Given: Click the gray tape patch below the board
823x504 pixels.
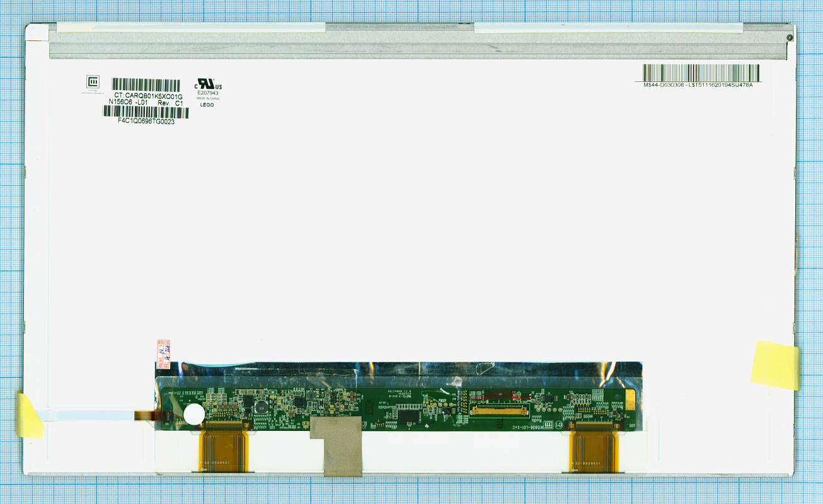Looking at the screenshot, I should (336, 445).
